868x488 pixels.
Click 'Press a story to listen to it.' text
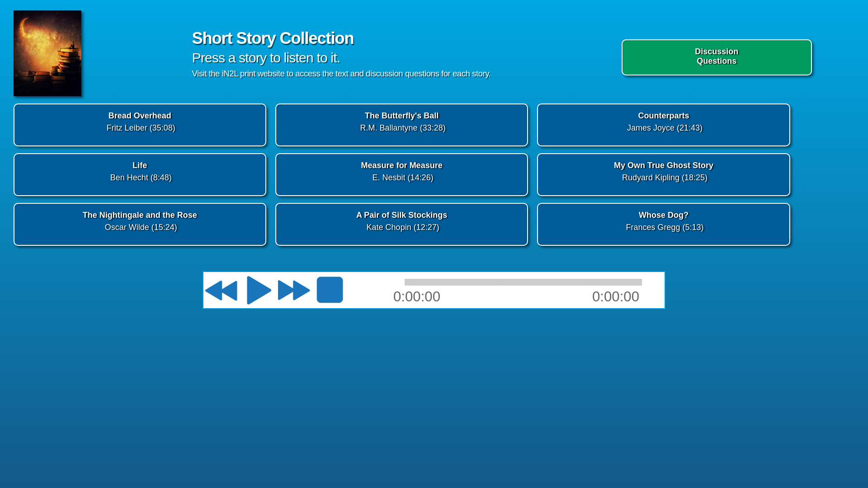coord(266,58)
